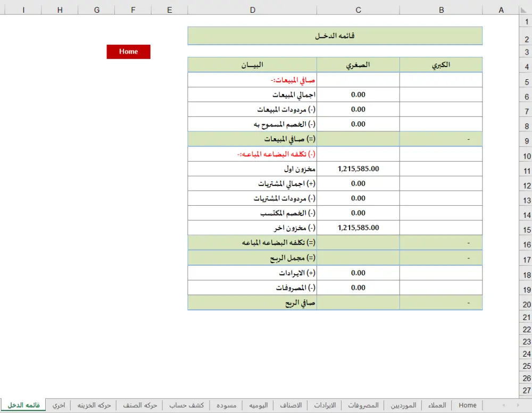Image resolution: width=532 pixels, height=413 pixels.
Task: Click the قائمه الدخل title cell
Action: click(335, 35)
